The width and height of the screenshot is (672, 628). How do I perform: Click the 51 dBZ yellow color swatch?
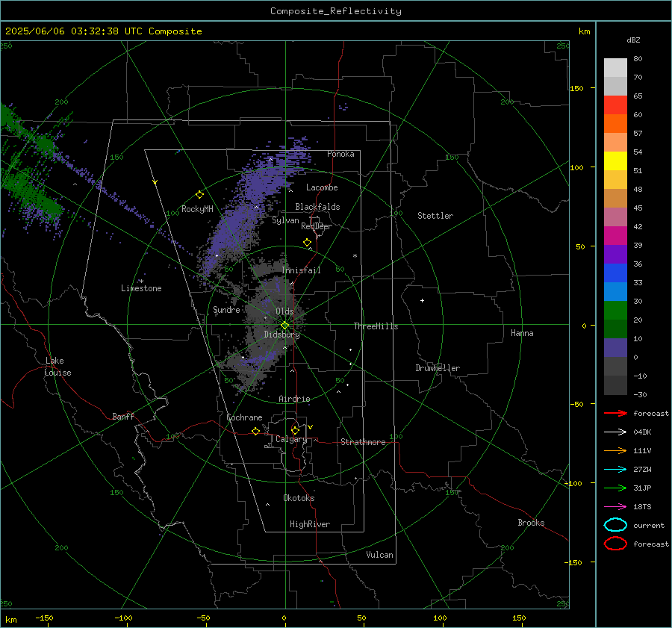pos(615,161)
